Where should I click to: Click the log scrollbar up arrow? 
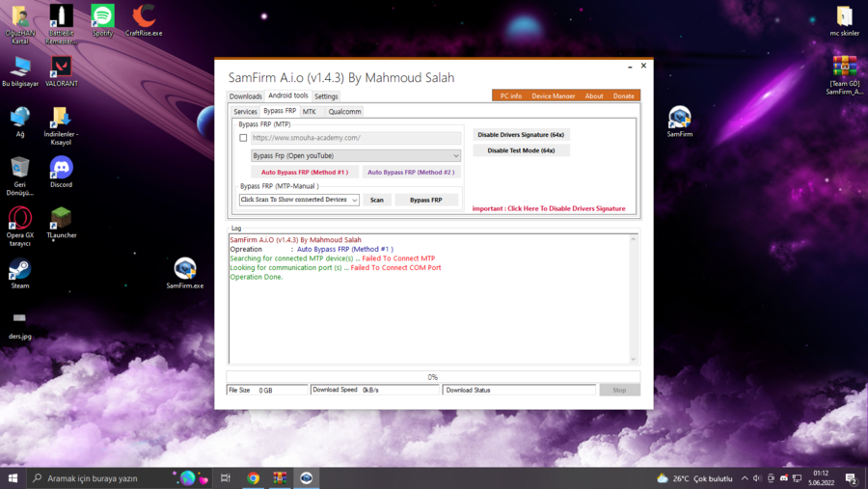(634, 239)
